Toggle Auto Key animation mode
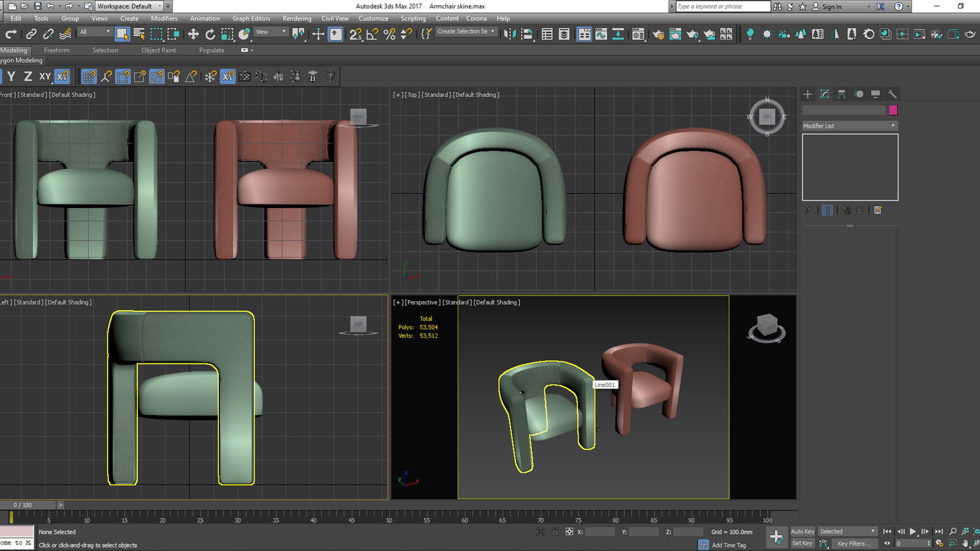 click(x=802, y=531)
